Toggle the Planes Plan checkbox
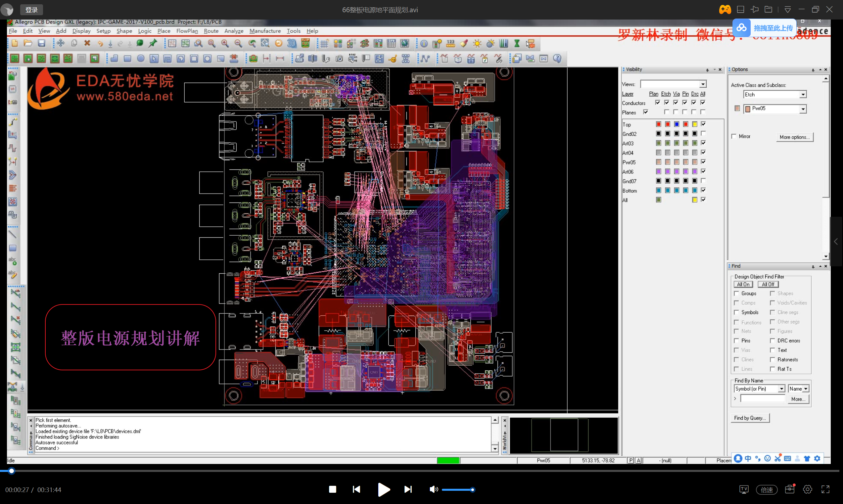The width and height of the screenshot is (843, 504). [x=646, y=112]
